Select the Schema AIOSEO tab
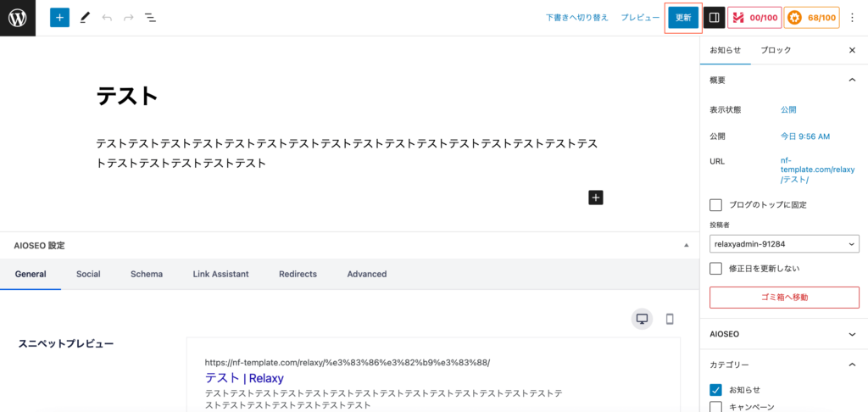This screenshot has height=412, width=868. 147,274
